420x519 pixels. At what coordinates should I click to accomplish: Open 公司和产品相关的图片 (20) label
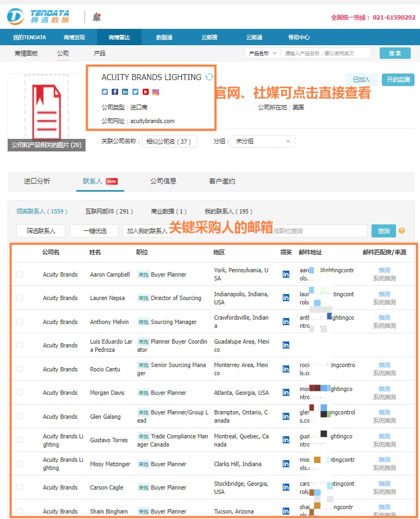click(47, 145)
